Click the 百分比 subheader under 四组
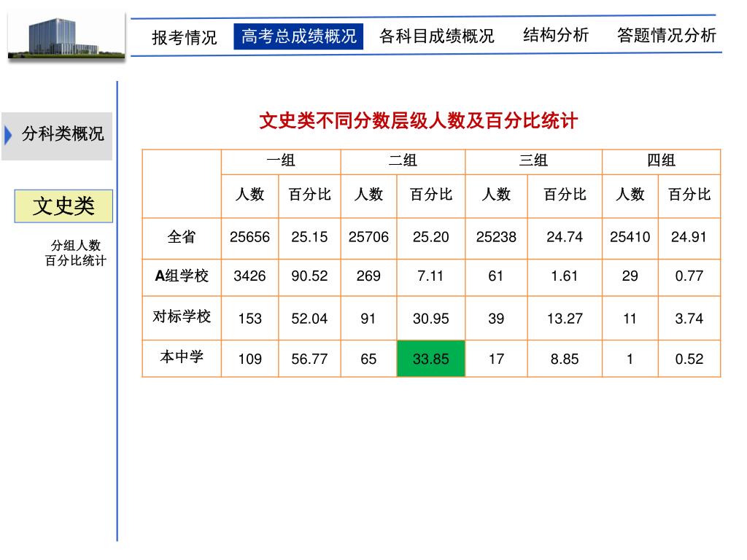The height and width of the screenshot is (560, 747). 689,195
